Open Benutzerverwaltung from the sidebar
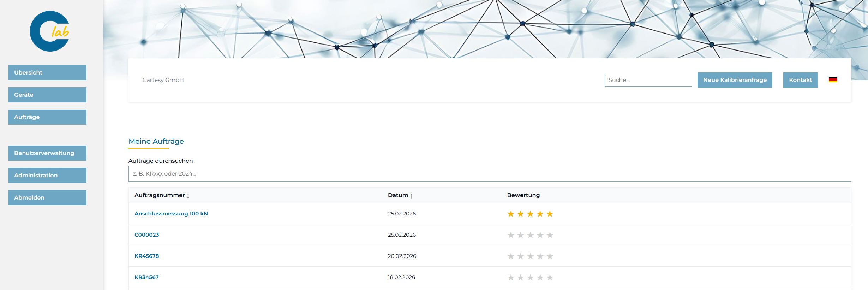 [x=47, y=153]
